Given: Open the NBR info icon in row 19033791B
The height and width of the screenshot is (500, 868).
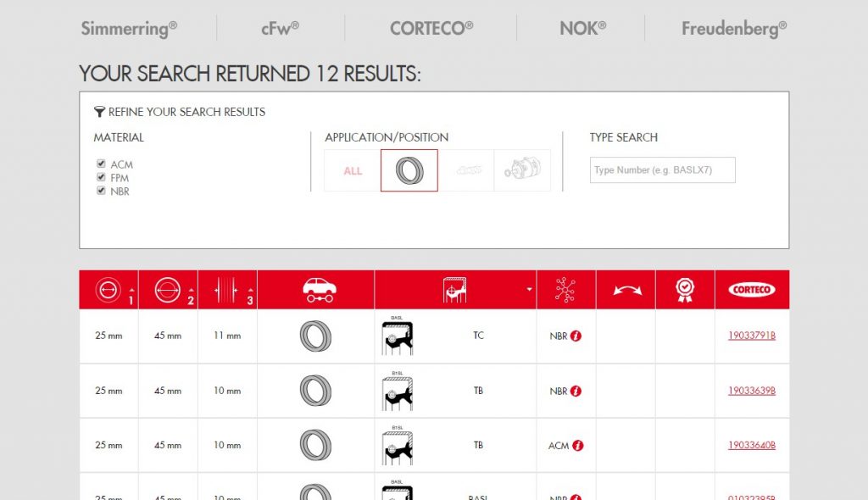Looking at the screenshot, I should (x=576, y=336).
